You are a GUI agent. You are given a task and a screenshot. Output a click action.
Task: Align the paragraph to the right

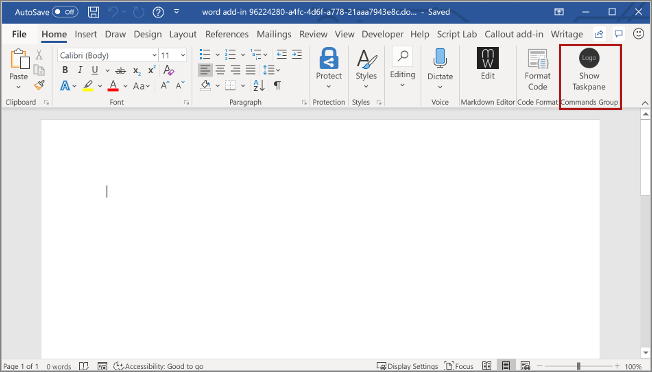235,70
